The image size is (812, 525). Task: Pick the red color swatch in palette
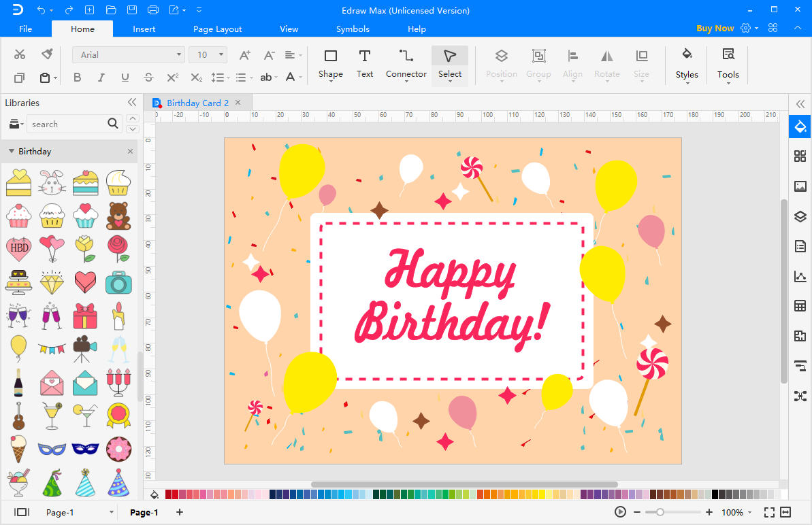click(176, 494)
